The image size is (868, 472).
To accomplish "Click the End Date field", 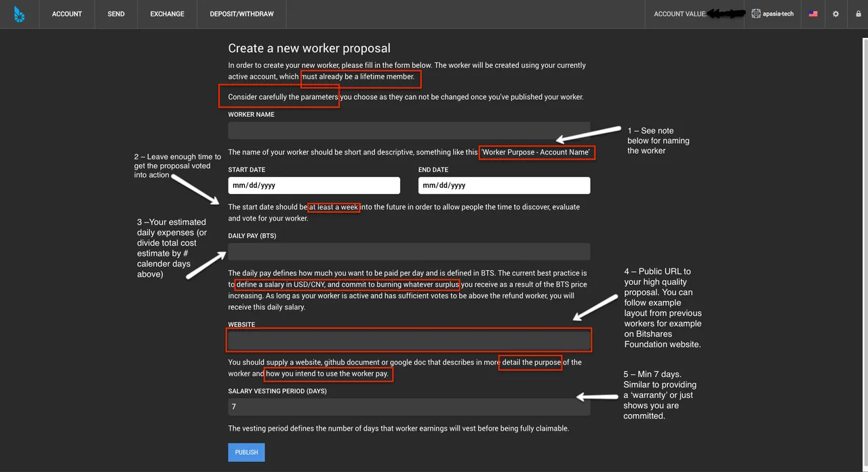I will (504, 185).
